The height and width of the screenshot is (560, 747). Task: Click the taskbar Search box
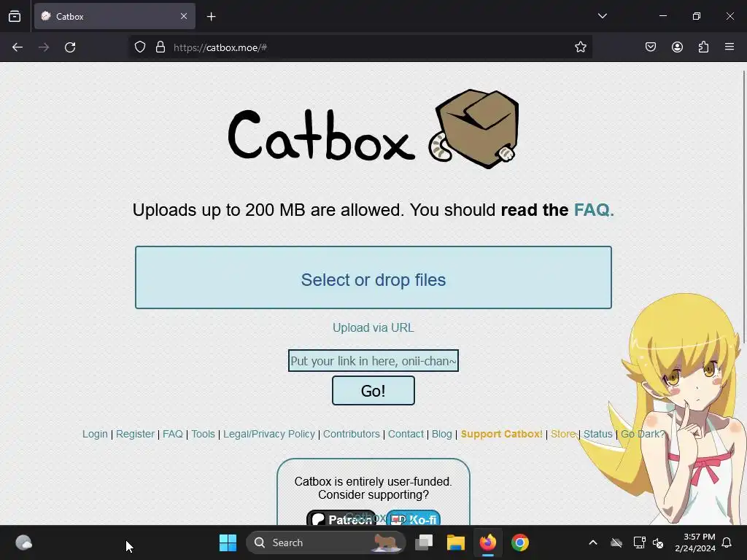pyautogui.click(x=326, y=542)
